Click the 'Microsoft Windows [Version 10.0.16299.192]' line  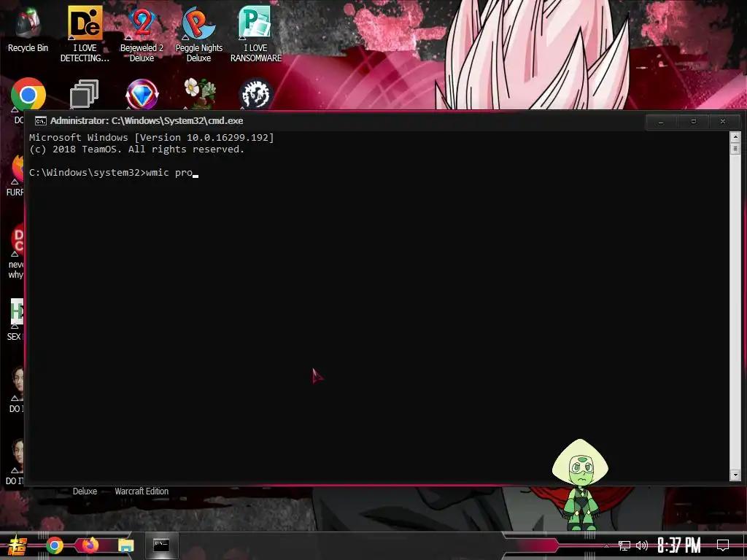point(152,138)
